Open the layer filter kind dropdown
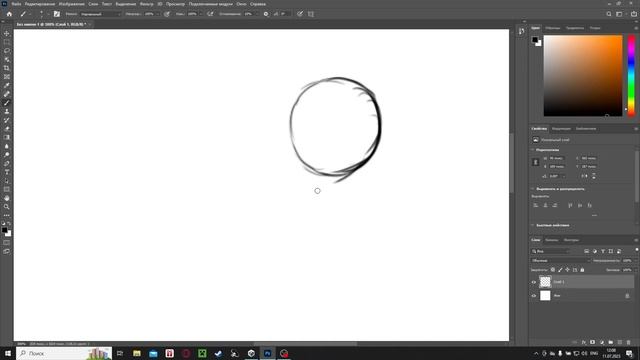Viewport: 640px width, 360px height. pyautogui.click(x=550, y=251)
